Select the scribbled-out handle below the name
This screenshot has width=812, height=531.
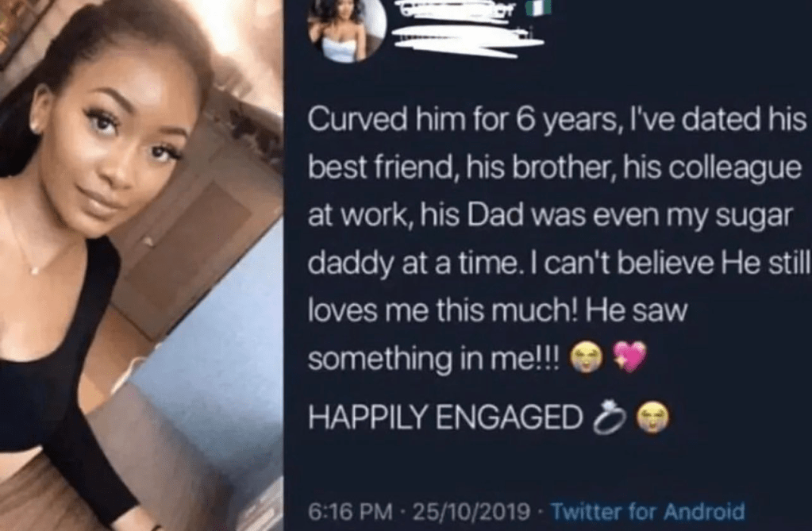pyautogui.click(x=468, y=40)
